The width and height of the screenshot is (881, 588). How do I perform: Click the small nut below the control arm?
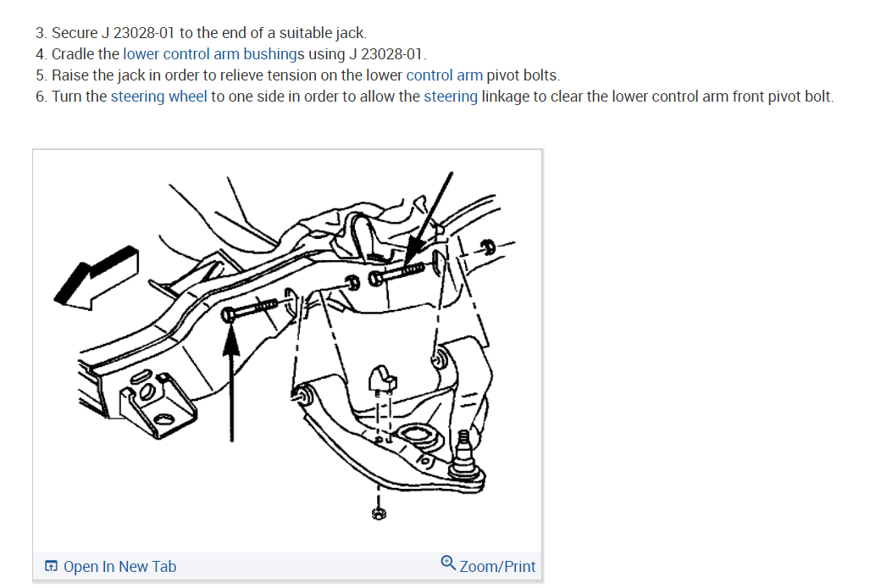click(x=379, y=513)
